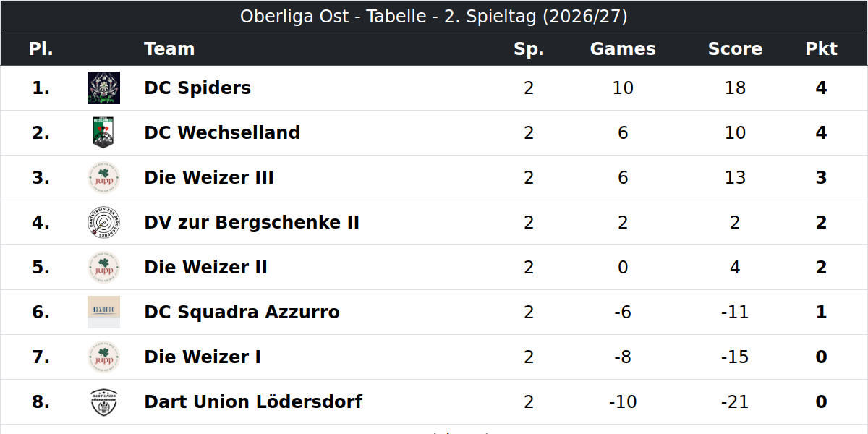The image size is (868, 434).
Task: Click the Die Weizer II team logo
Action: click(103, 268)
